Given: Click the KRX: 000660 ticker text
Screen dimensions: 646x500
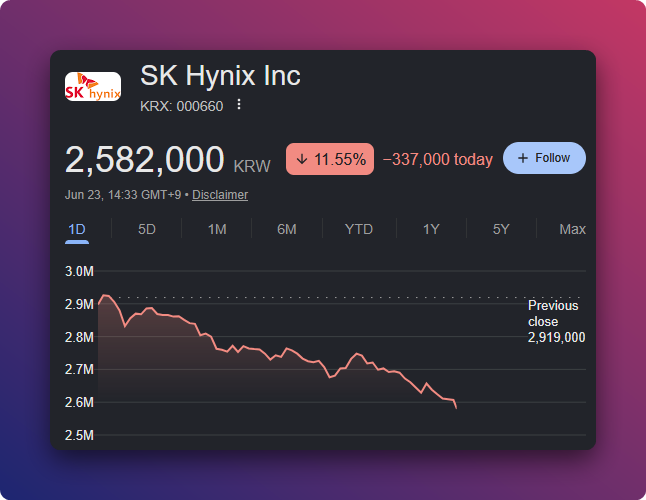Looking at the screenshot, I should click(182, 106).
